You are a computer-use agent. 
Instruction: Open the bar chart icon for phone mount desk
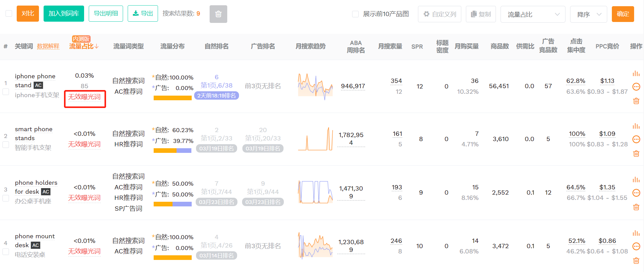[636, 233]
